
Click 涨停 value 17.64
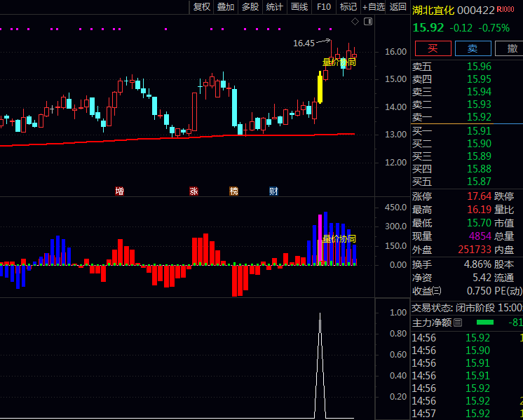click(x=479, y=196)
